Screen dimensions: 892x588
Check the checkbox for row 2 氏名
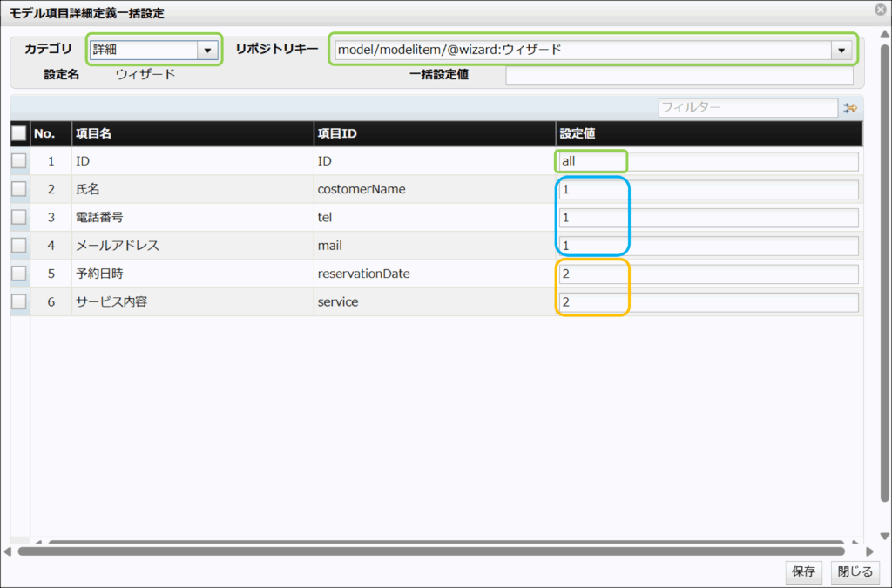click(19, 190)
